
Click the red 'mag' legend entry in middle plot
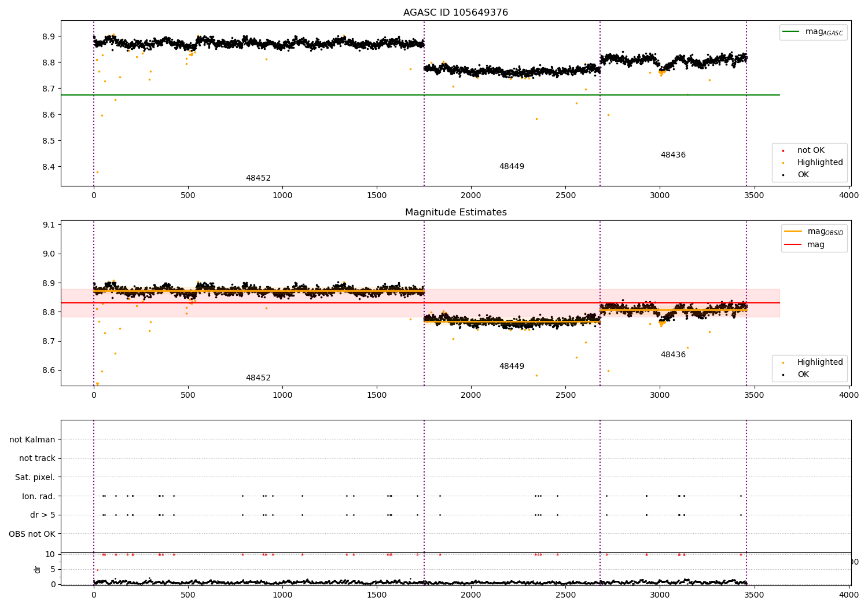(x=805, y=245)
